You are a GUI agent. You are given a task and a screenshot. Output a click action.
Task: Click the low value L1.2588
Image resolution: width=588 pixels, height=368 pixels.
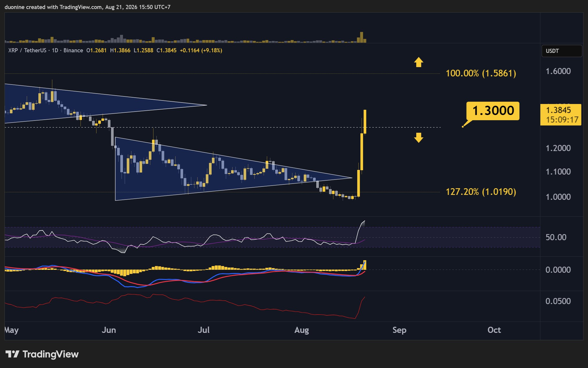(143, 50)
